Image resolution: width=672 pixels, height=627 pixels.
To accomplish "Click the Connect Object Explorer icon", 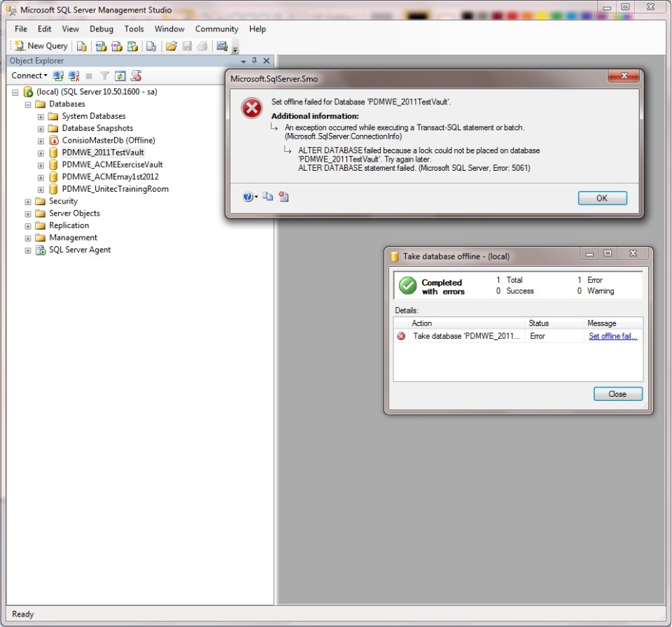I will (x=58, y=76).
